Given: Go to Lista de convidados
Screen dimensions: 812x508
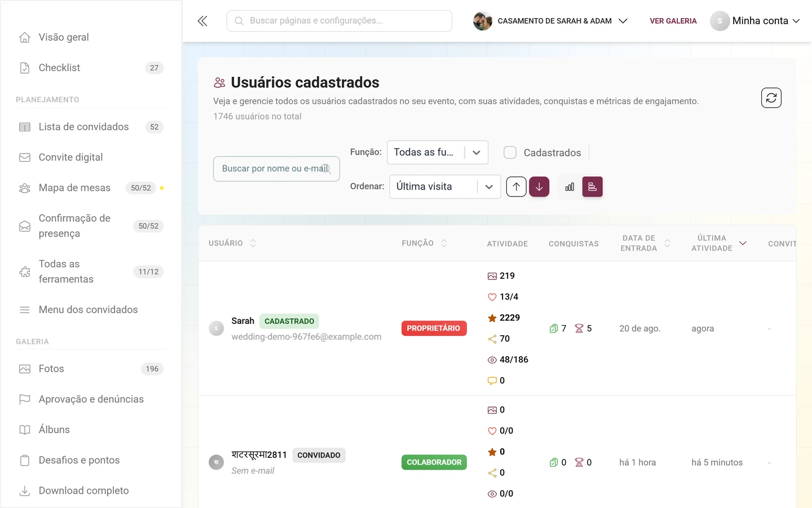Looking at the screenshot, I should 91,127.
